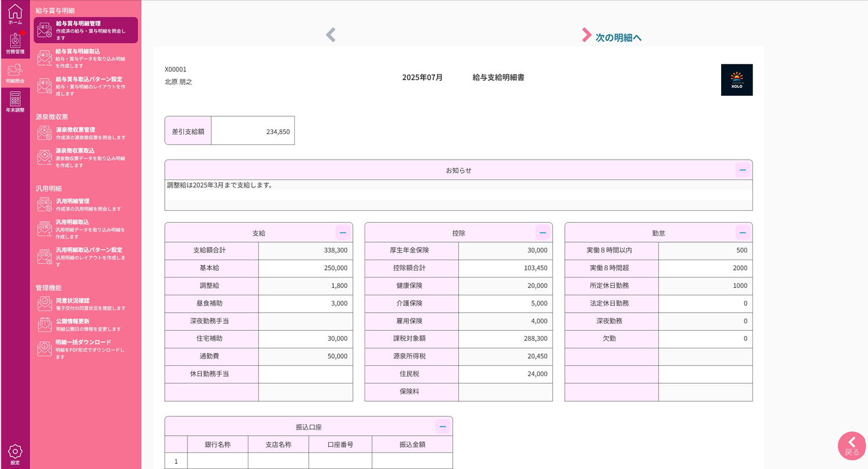Click the 源泉徴収票管理 icon
The height and width of the screenshot is (469, 868).
45,132
